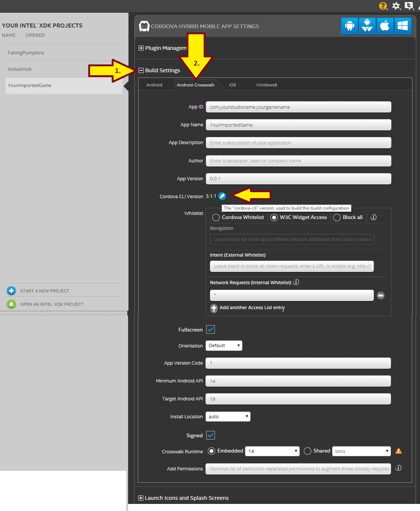420x511 pixels.
Task: Switch to the iOS build settings tab
Action: coord(232,85)
